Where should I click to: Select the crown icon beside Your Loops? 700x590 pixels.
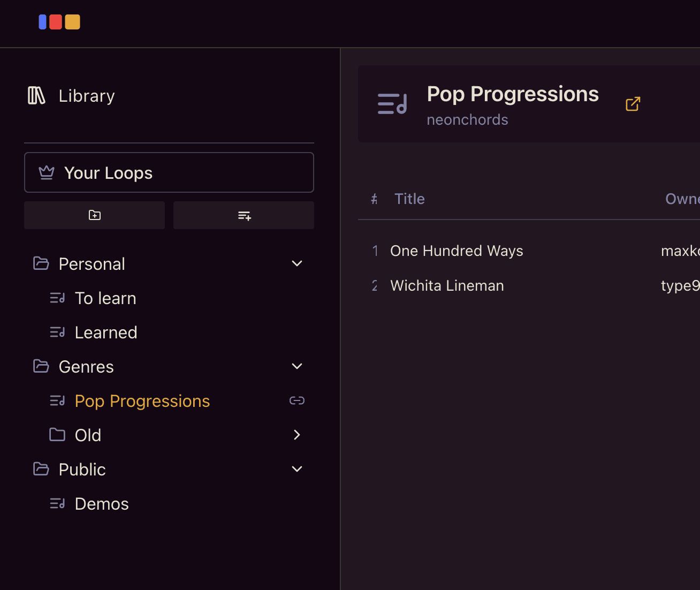coord(47,172)
